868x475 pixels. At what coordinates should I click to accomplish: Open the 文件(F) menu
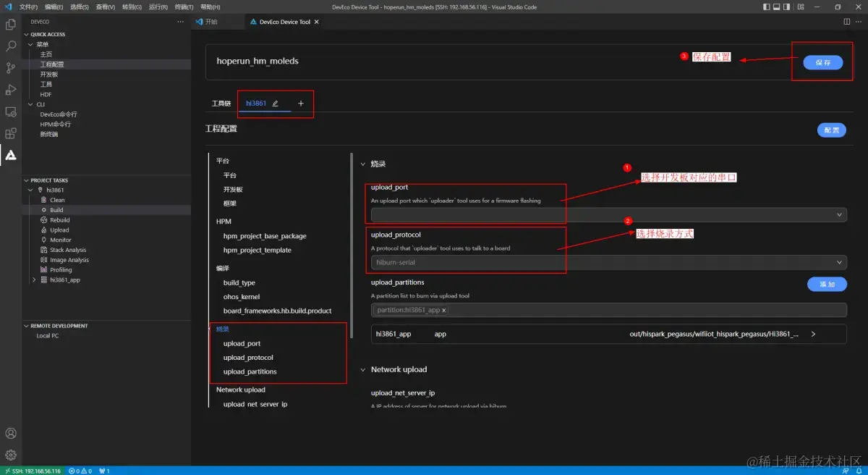[28, 7]
